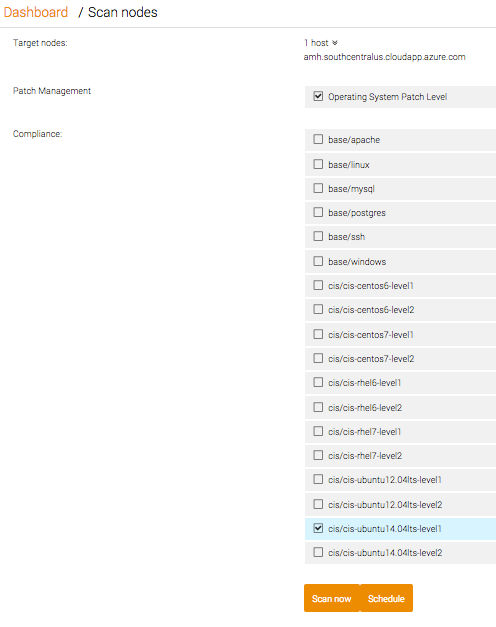Click the Scan now button

[x=332, y=598]
